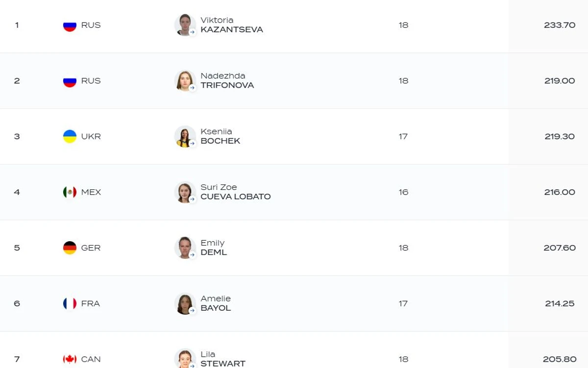Open Viktoria Kazantseva's athlete profile
588x368 pixels.
click(232, 25)
